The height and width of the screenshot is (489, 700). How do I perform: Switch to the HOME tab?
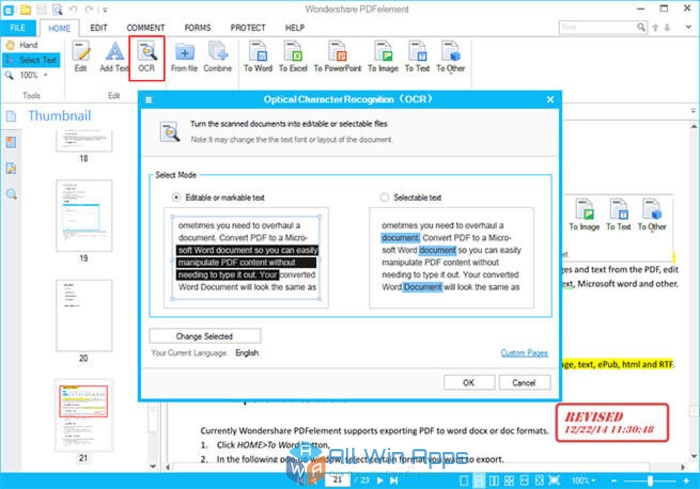pos(59,28)
